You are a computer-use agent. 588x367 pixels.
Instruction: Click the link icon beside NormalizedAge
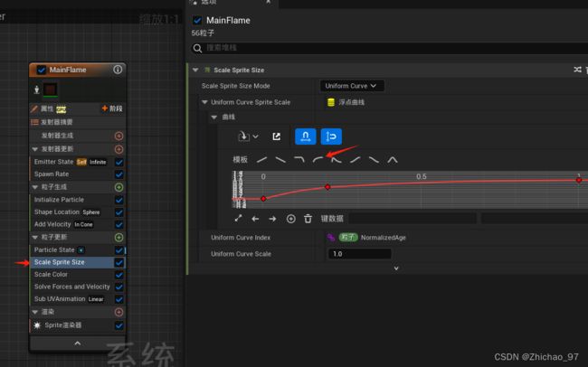(x=331, y=238)
